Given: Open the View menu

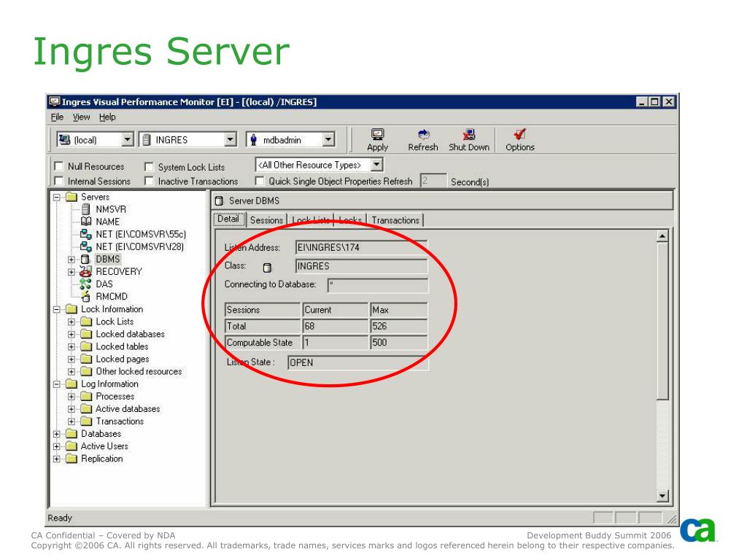Looking at the screenshot, I should 81,117.
